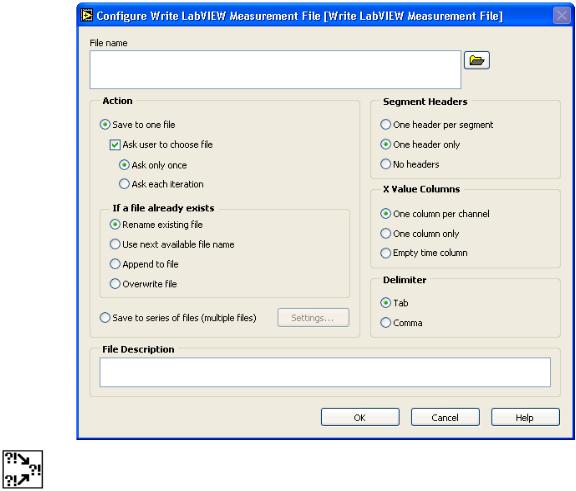576x491 pixels.
Task: Click the Settings... button
Action: pos(313,318)
